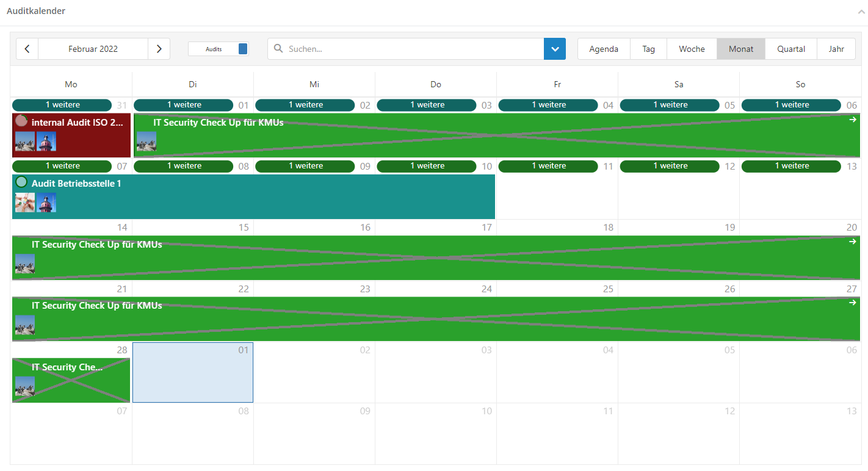The height and width of the screenshot is (471, 868).
Task: Click first thumbnail in Audit Betriebsstelle 1 event
Action: point(25,203)
